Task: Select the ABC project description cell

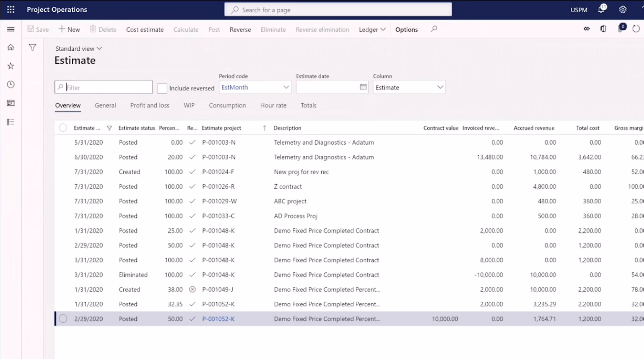Action: point(290,201)
